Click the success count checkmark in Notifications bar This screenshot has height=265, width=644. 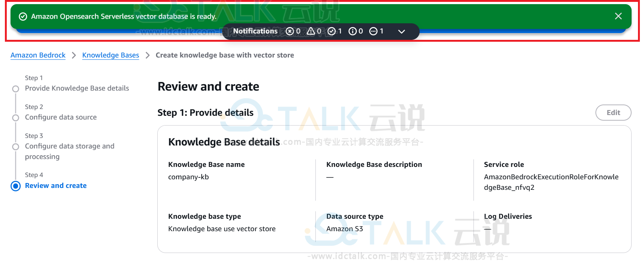(x=332, y=31)
